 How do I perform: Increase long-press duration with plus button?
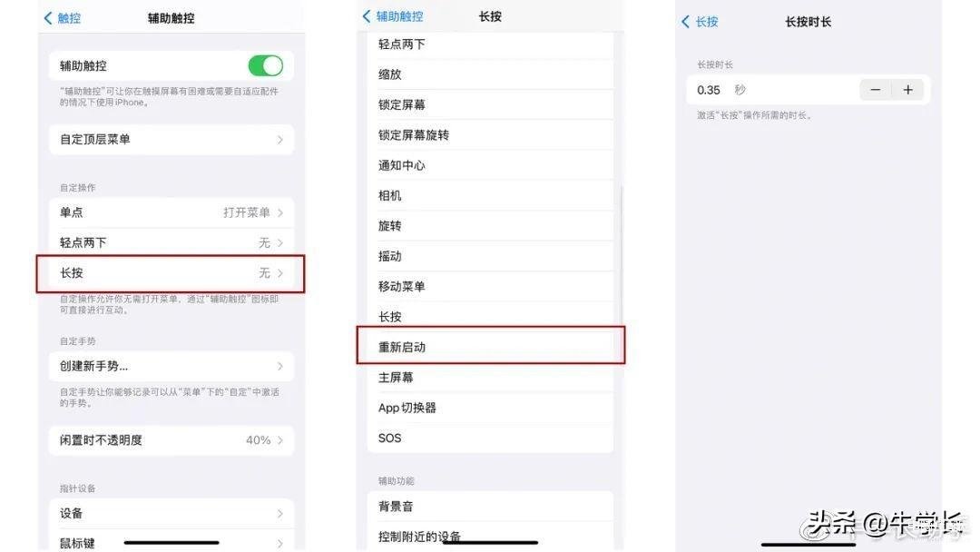(908, 90)
